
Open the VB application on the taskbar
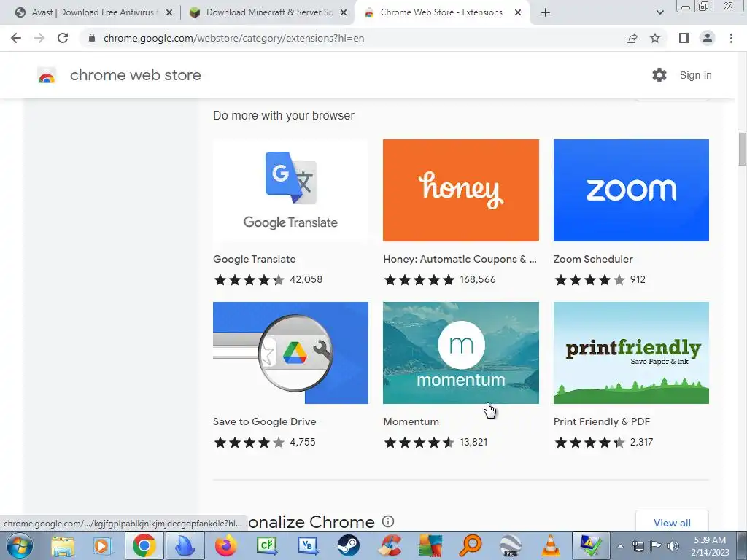point(307,545)
